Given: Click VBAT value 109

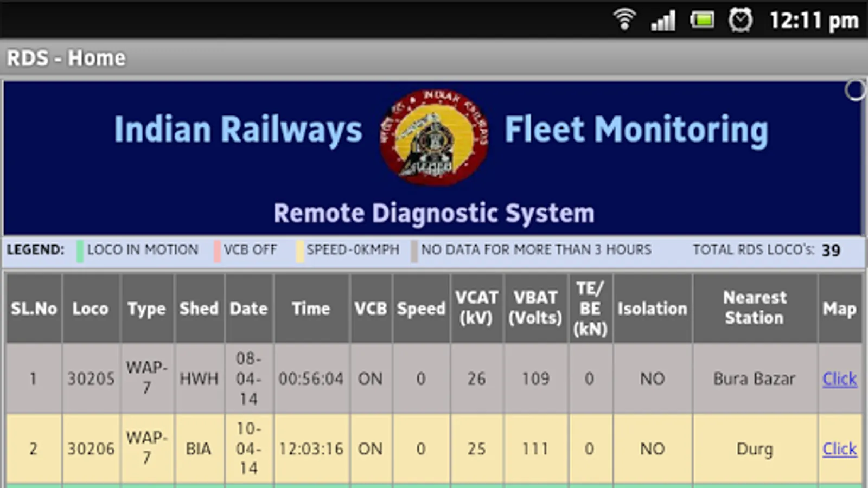Looking at the screenshot, I should point(536,378).
